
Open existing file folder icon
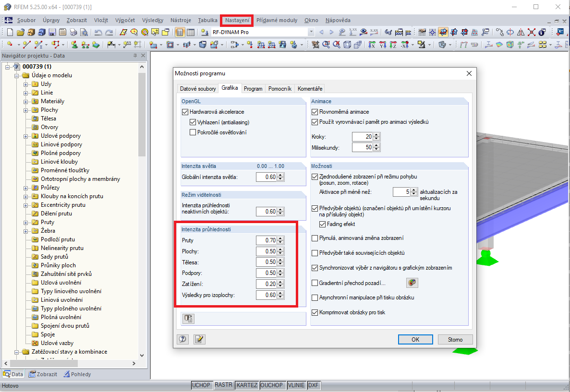[x=20, y=32]
